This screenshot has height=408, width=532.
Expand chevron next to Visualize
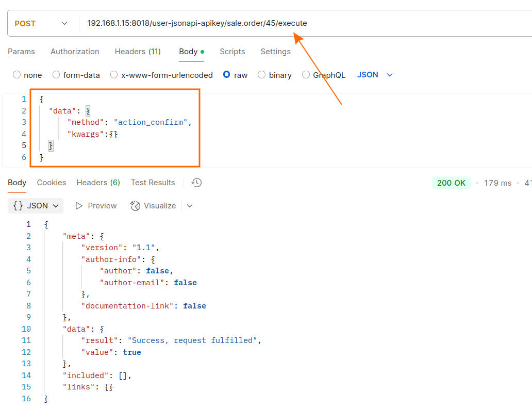tap(190, 206)
